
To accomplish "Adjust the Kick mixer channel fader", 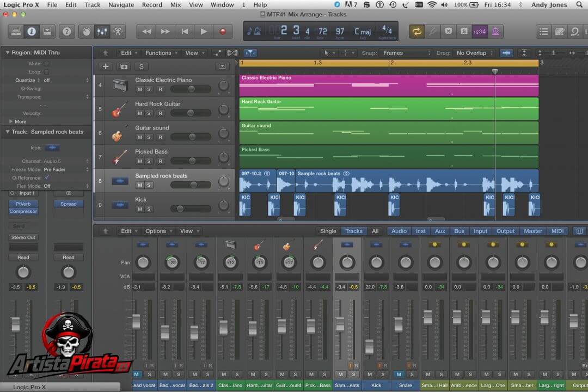I will [369, 346].
